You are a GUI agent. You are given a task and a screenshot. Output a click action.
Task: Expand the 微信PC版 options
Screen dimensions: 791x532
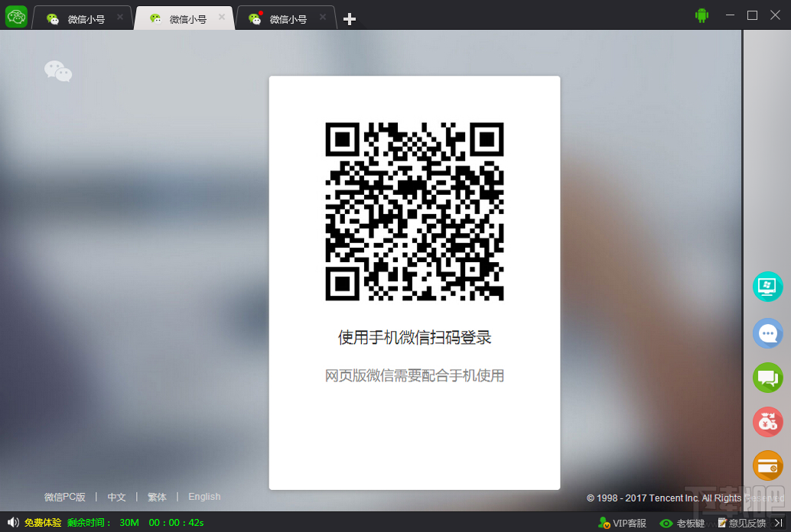click(65, 497)
